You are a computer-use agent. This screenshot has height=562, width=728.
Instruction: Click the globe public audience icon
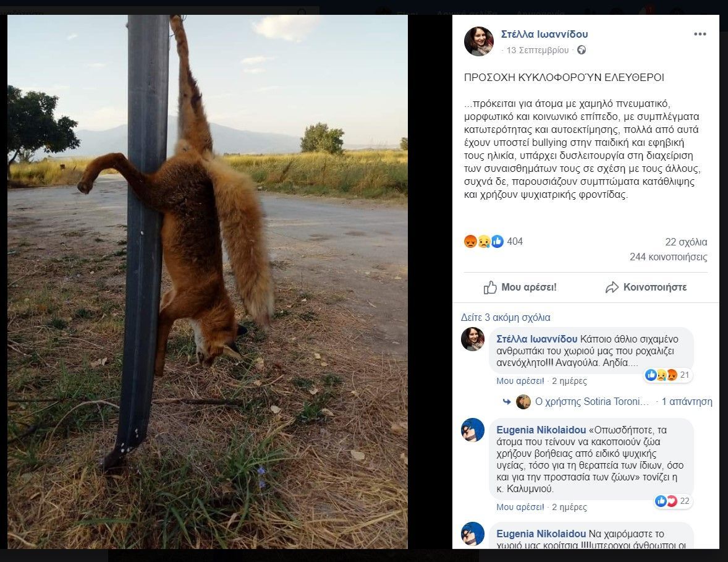(x=581, y=50)
